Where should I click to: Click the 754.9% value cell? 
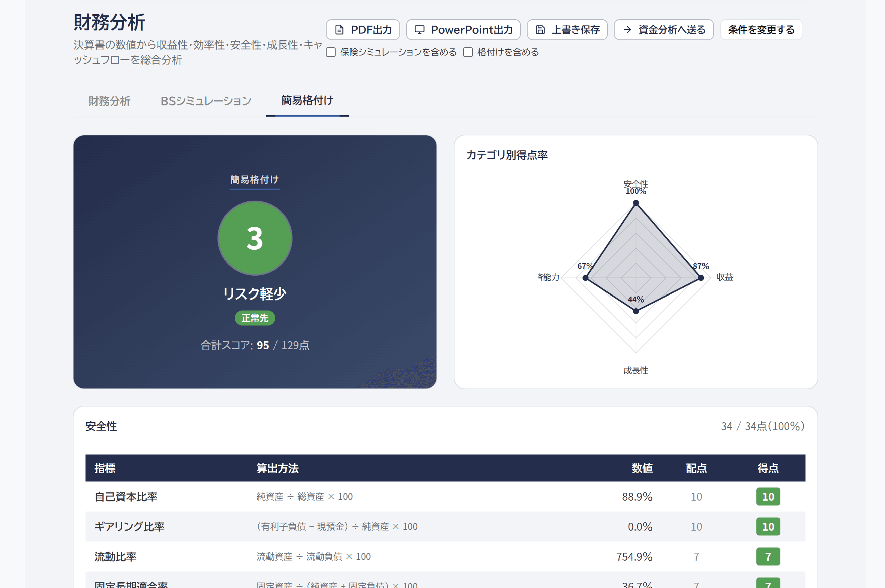[x=634, y=556]
